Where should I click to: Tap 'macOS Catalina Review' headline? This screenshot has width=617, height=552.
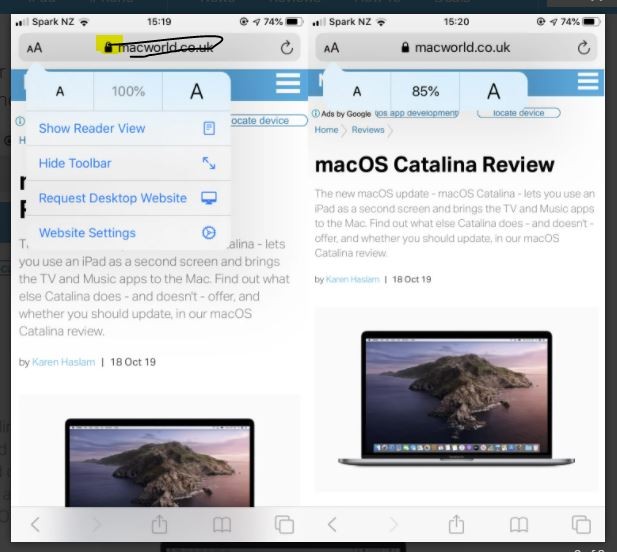pos(434,164)
